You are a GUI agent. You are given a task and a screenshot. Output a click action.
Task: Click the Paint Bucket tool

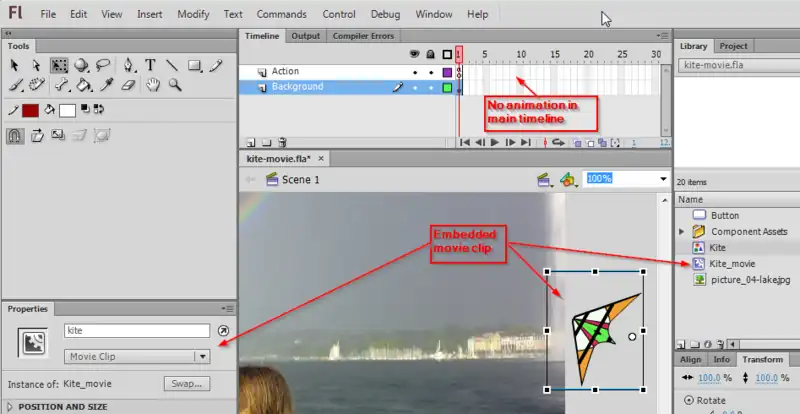[84, 86]
